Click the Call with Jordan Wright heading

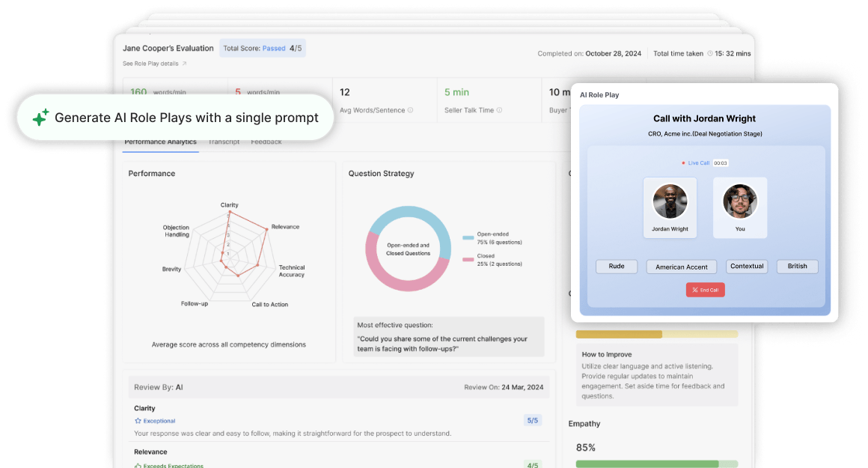pos(704,118)
